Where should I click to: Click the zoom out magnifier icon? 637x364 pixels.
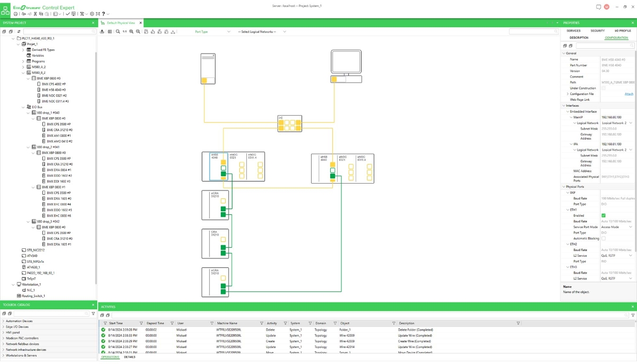coord(138,32)
